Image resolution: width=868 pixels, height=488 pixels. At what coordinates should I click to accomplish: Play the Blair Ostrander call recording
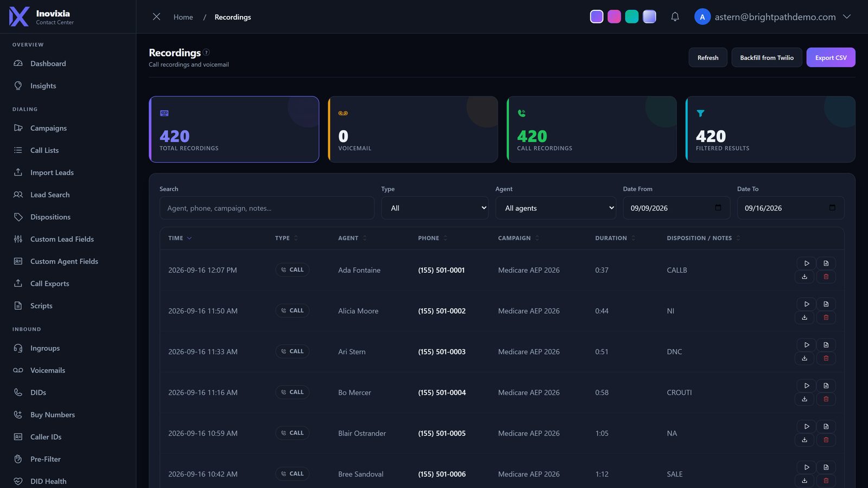(807, 426)
